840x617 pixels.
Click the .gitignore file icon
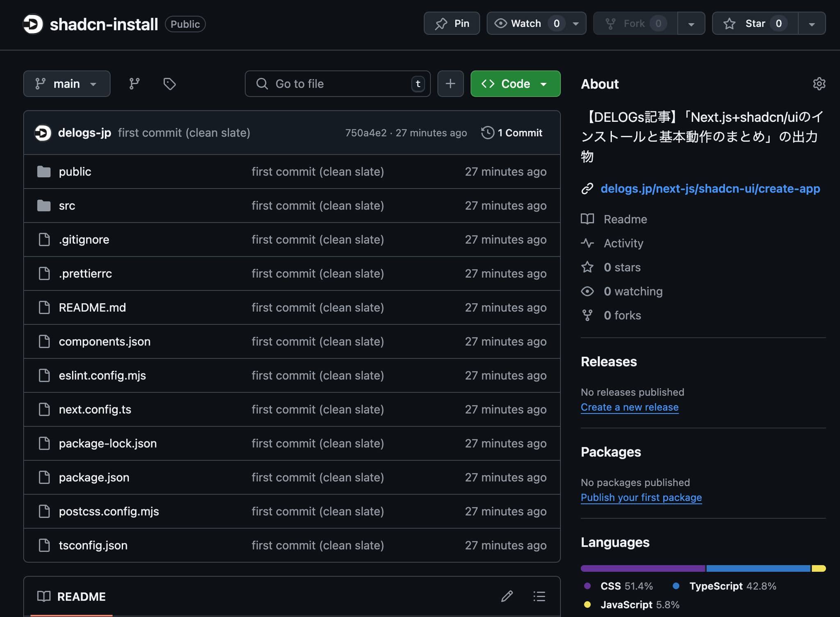click(x=44, y=240)
